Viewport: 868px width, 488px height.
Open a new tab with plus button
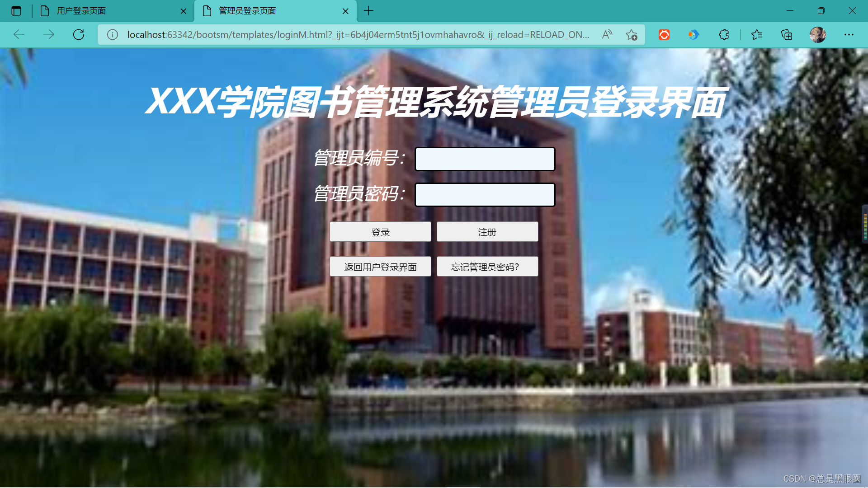pyautogui.click(x=368, y=11)
